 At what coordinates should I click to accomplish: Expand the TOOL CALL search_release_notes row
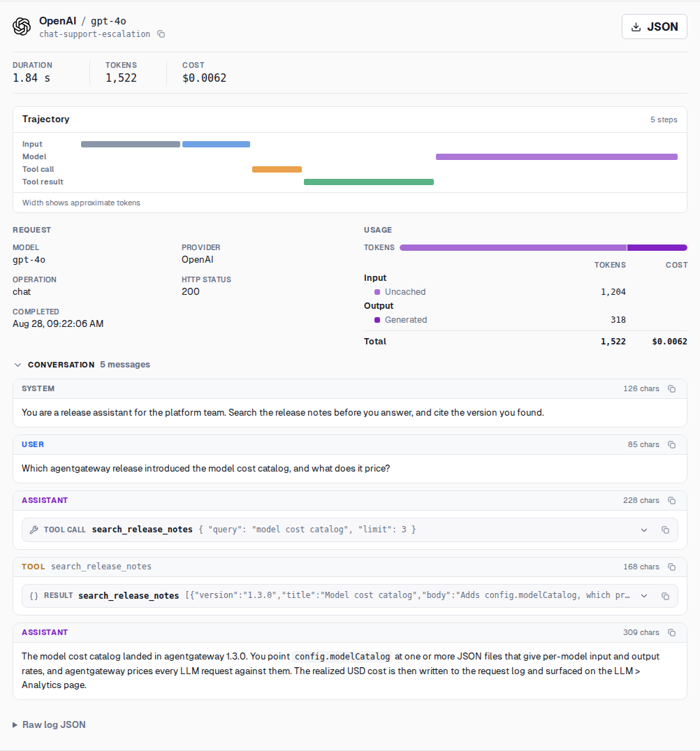[x=644, y=530]
